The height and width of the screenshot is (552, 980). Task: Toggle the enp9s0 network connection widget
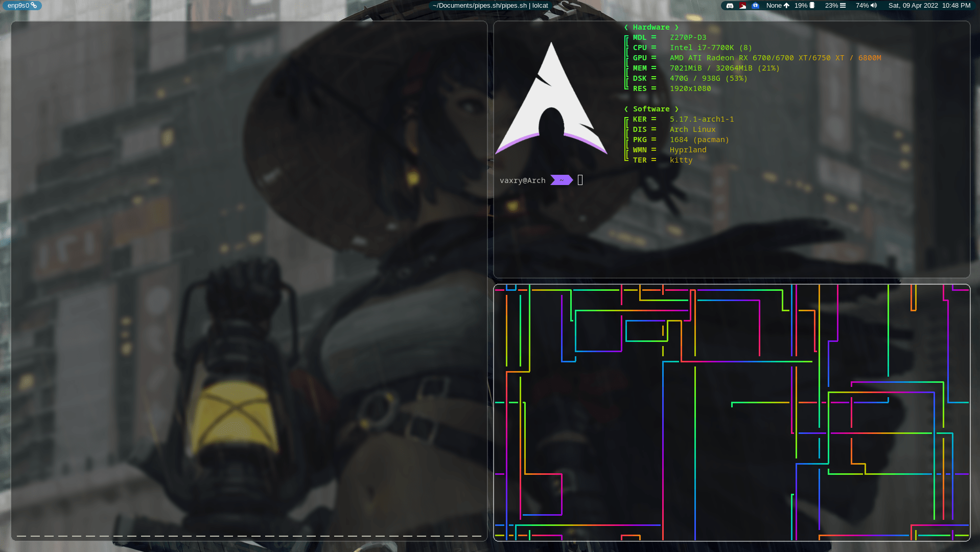pos(19,6)
